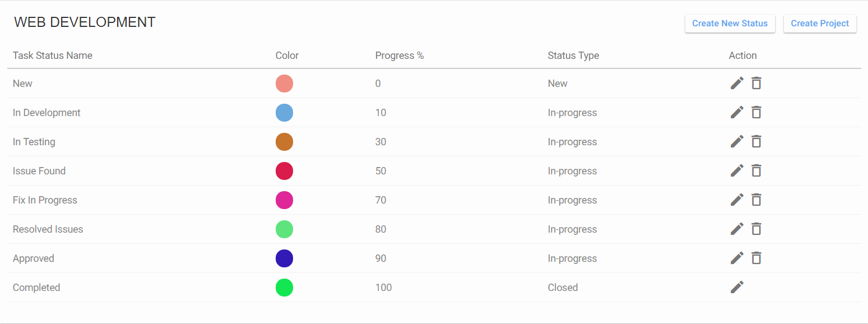Edit the Completed status
868x324 pixels.
[737, 287]
